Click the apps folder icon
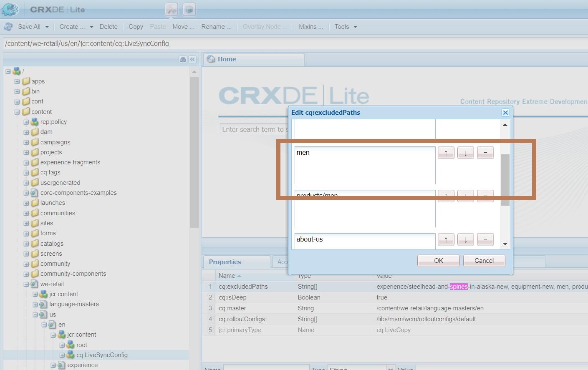The height and width of the screenshot is (370, 588). [x=26, y=81]
